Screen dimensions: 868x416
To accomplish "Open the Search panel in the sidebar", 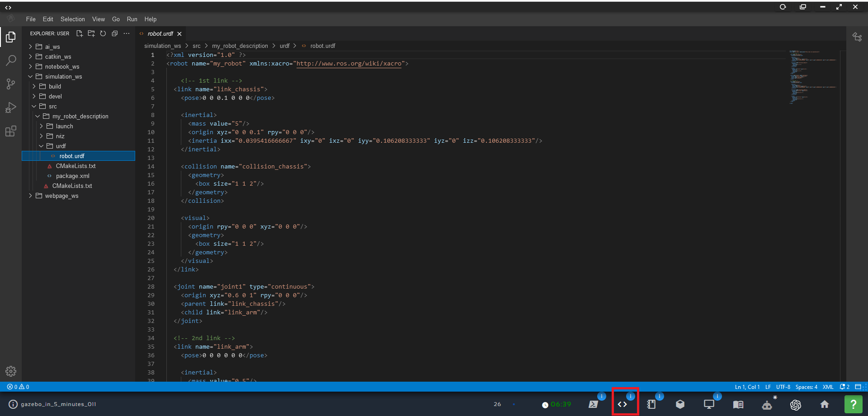I will 10,60.
